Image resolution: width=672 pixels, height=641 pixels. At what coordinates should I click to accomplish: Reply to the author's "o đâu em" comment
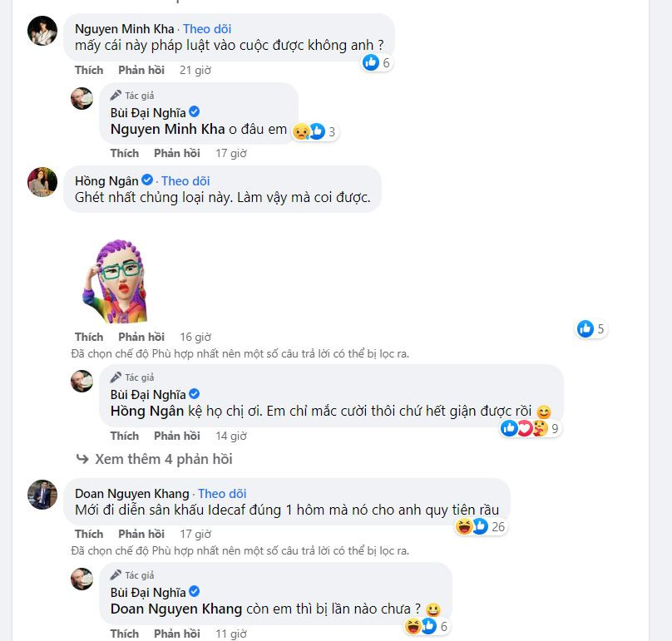point(177,153)
